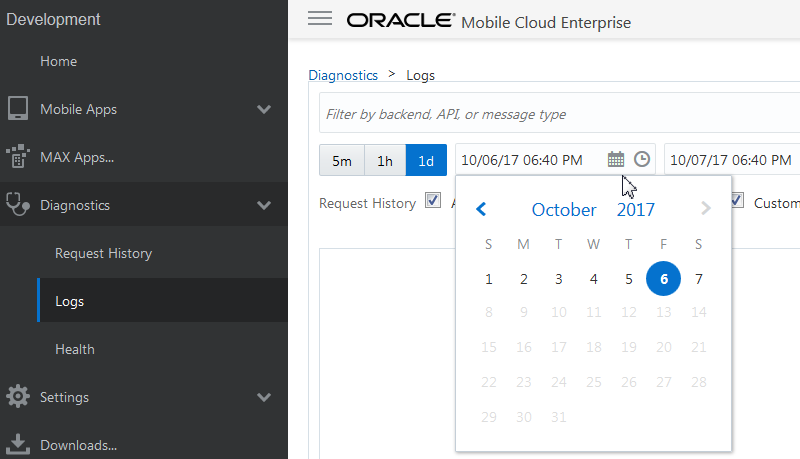Toggle the Request History checkbox
800x459 pixels.
coord(433,201)
